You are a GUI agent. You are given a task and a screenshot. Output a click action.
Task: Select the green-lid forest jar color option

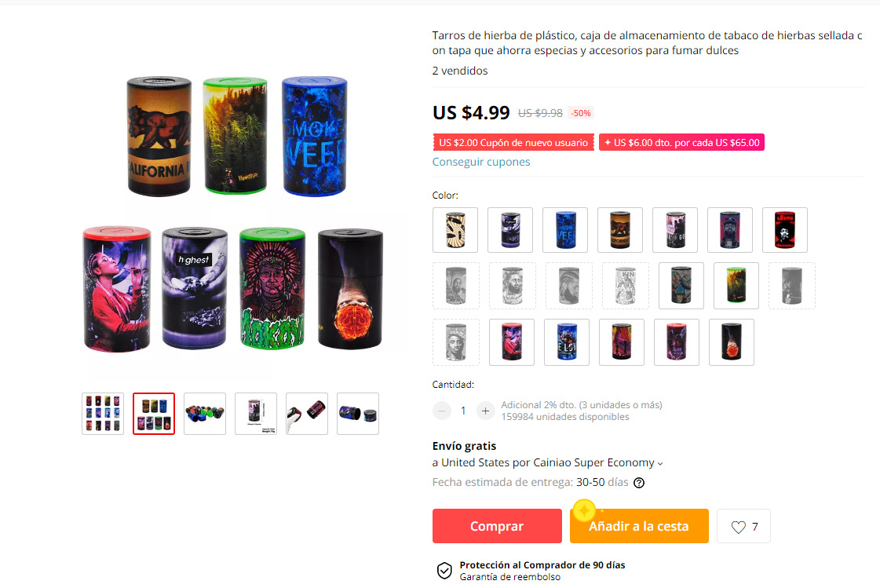pos(736,286)
